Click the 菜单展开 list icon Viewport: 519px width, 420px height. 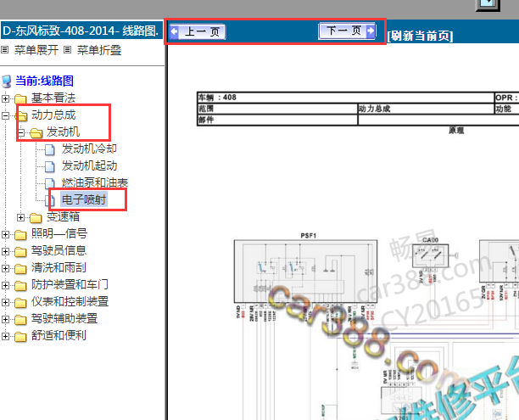(x=4, y=50)
